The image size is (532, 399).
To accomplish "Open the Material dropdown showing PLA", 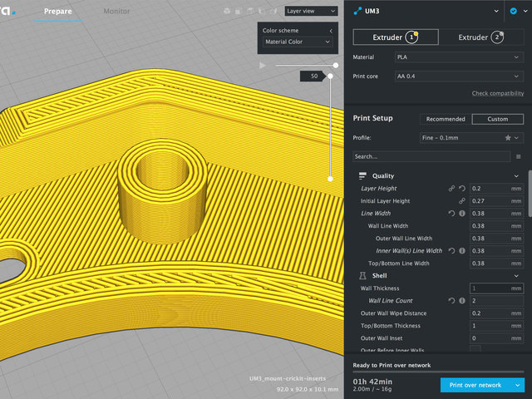I will [x=458, y=58].
